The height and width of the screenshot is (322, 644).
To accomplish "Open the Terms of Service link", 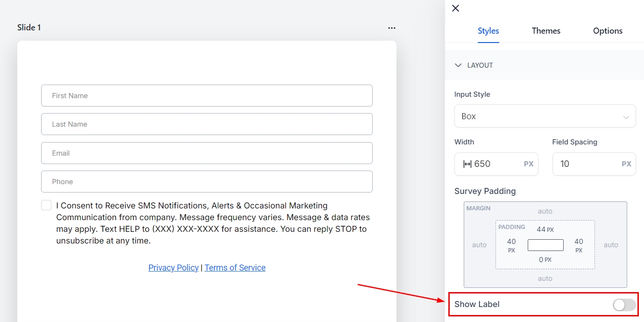I will [235, 268].
